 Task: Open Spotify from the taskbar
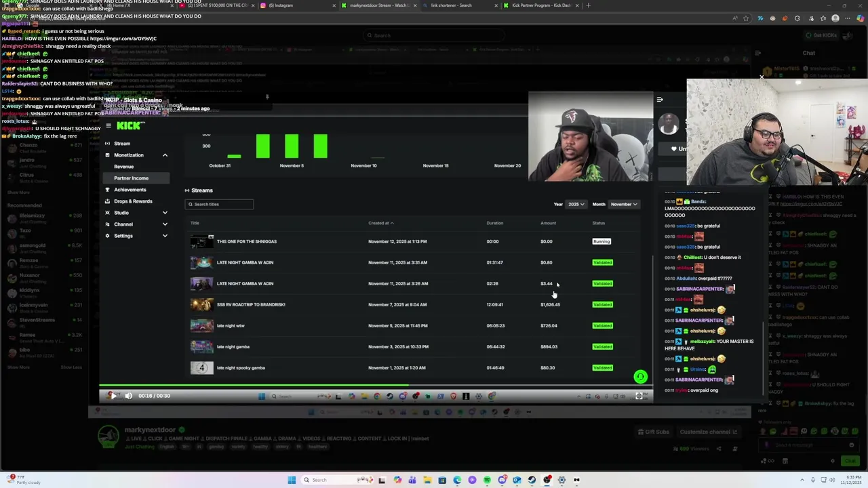(x=487, y=480)
